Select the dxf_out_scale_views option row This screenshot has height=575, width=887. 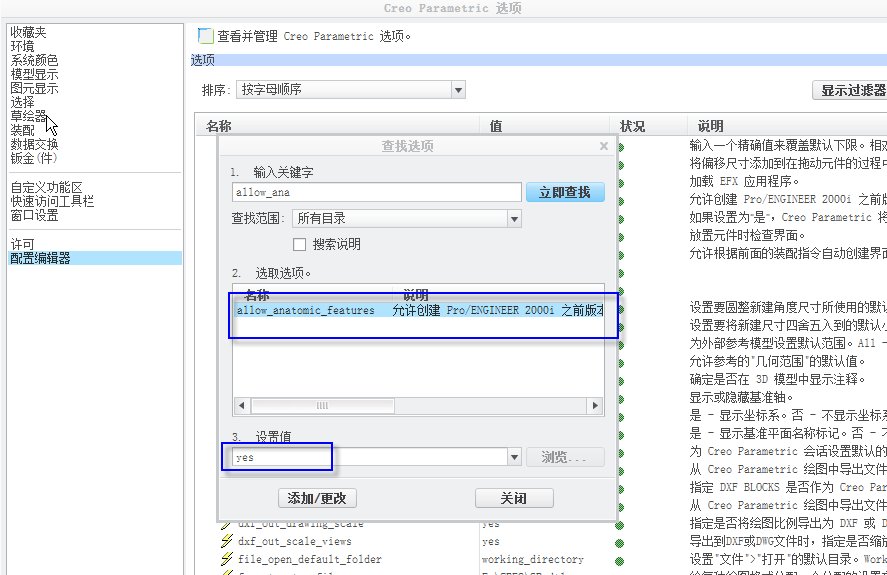[x=294, y=542]
